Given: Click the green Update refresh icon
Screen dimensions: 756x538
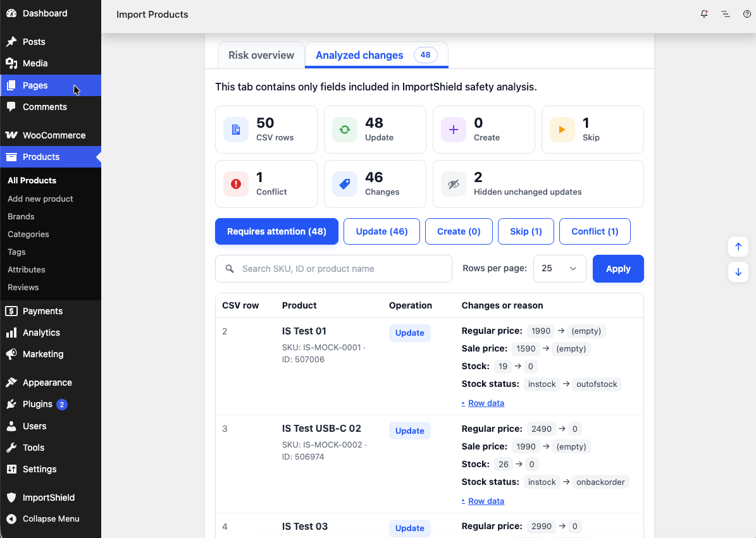Looking at the screenshot, I should (345, 130).
